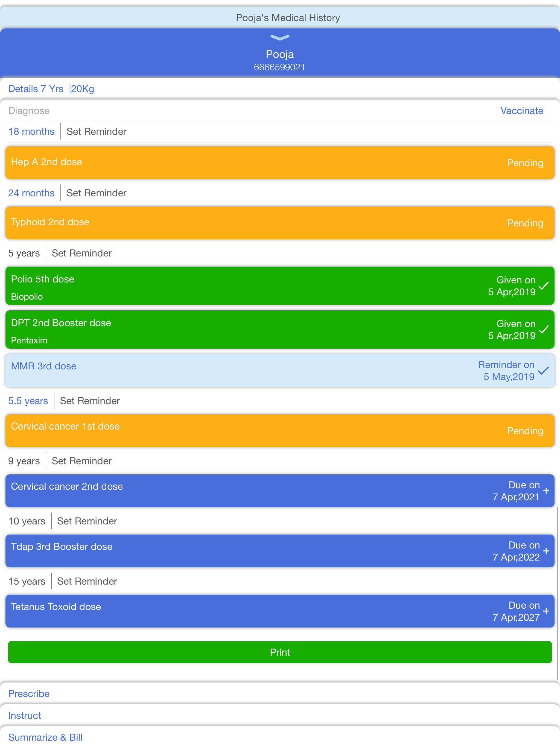
Task: Tap Reminder on 5 May,2019
Action: coord(506,371)
